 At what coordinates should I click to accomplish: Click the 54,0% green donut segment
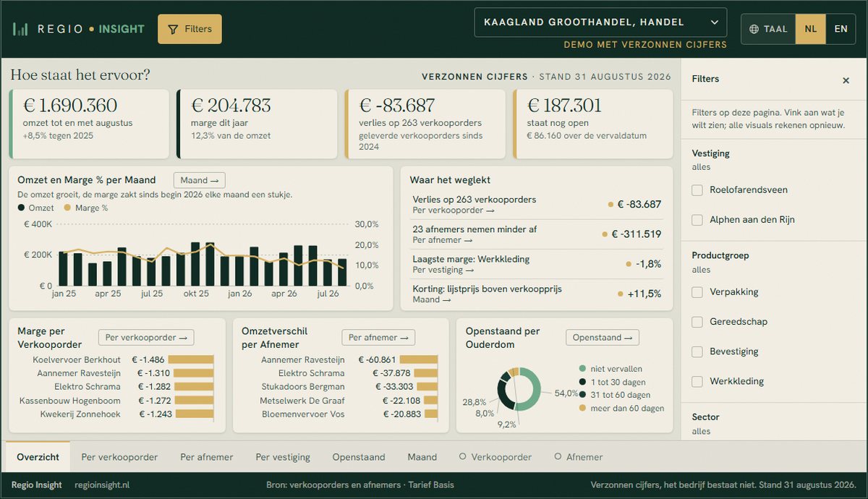tap(535, 391)
